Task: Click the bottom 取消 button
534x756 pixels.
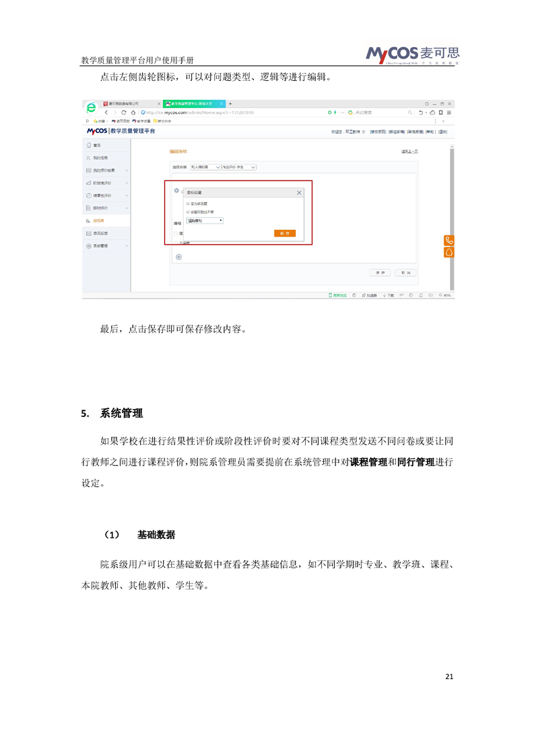Action: tap(405, 273)
